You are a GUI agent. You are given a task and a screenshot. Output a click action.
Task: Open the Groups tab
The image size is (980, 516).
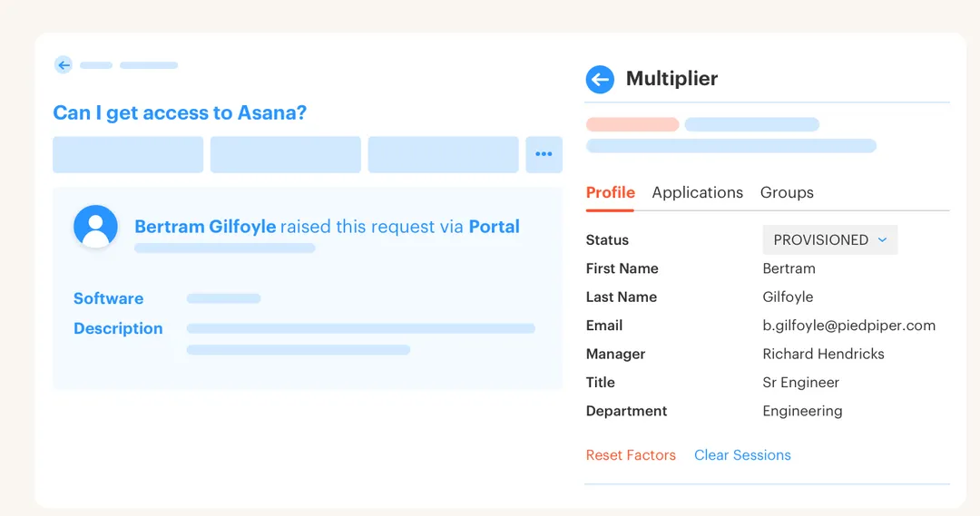pyautogui.click(x=787, y=192)
